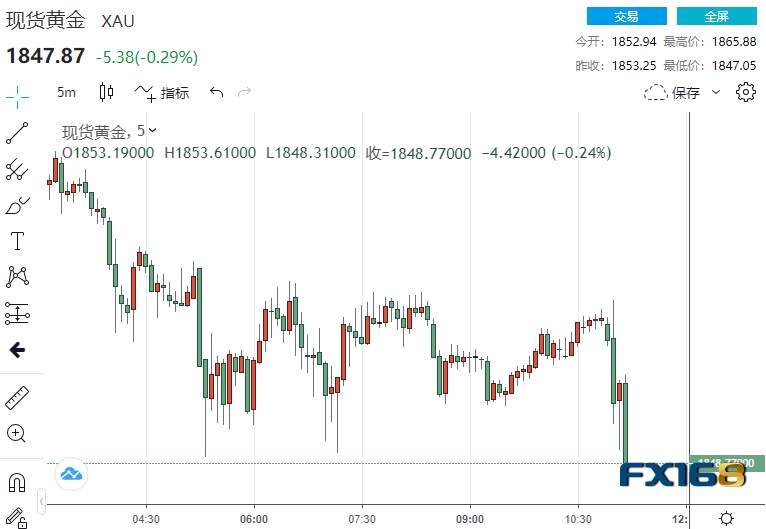Click the 全屏 fullscreen button
Image resolution: width=766 pixels, height=529 pixels.
pyautogui.click(x=716, y=16)
